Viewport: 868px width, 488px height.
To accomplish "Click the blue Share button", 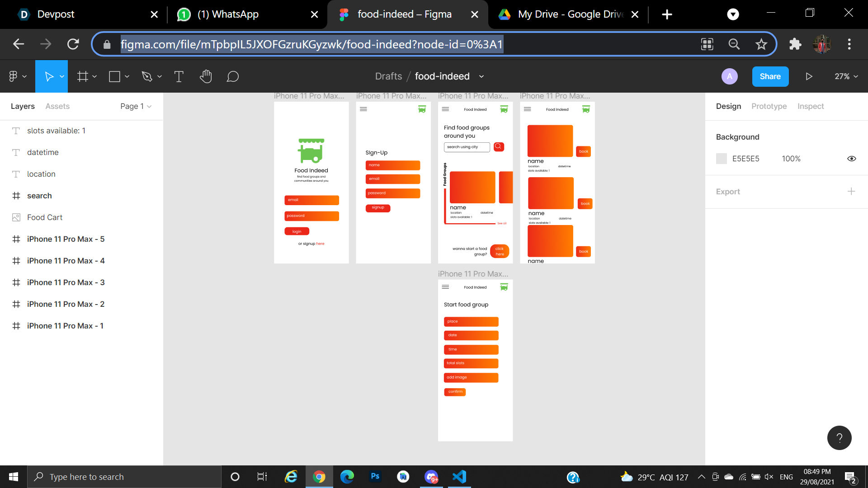I will [770, 76].
